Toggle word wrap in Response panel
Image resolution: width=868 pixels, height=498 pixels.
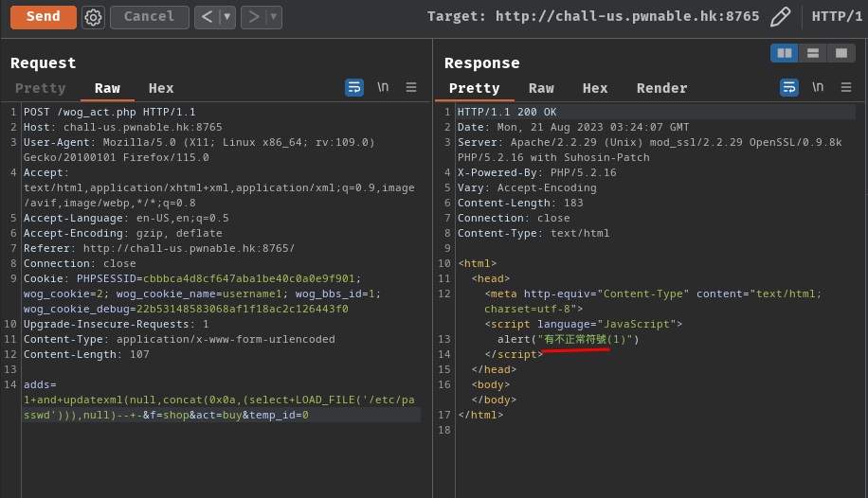coord(789,87)
